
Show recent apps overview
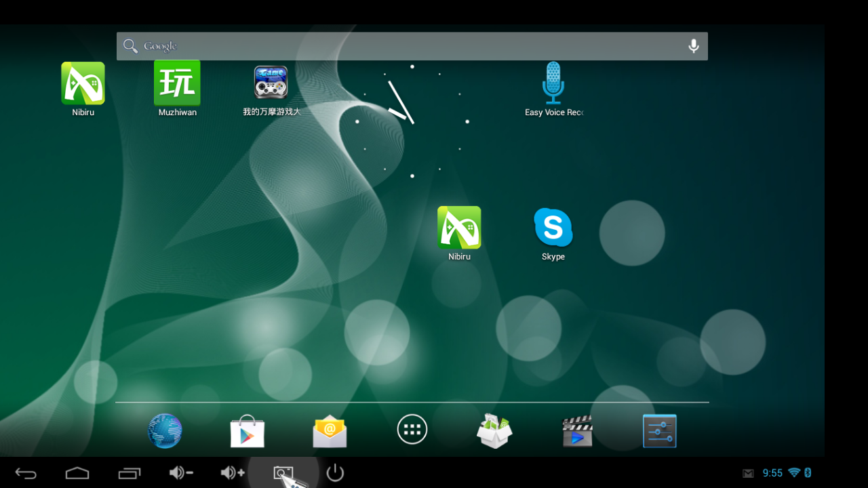click(x=129, y=473)
